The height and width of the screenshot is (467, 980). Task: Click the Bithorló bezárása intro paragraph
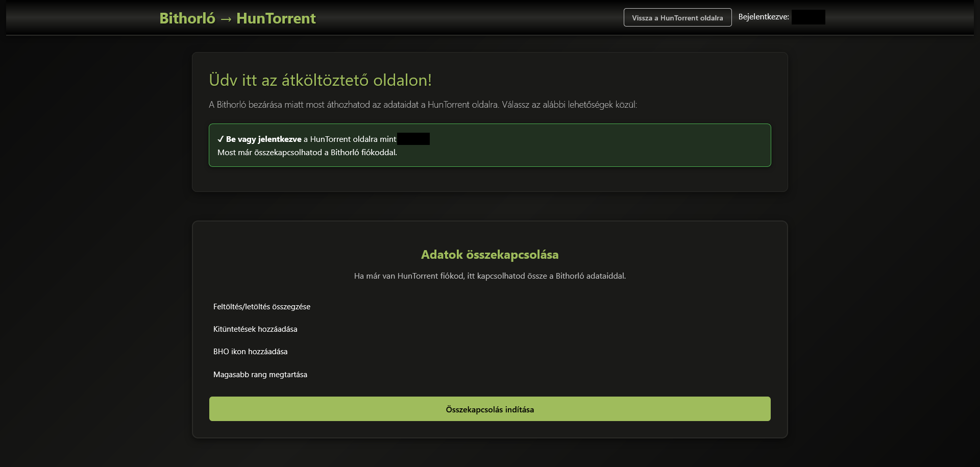pyautogui.click(x=423, y=105)
